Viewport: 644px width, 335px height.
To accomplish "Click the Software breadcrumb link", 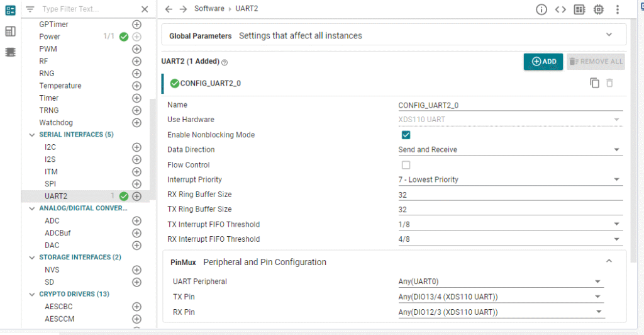I will pos(209,9).
